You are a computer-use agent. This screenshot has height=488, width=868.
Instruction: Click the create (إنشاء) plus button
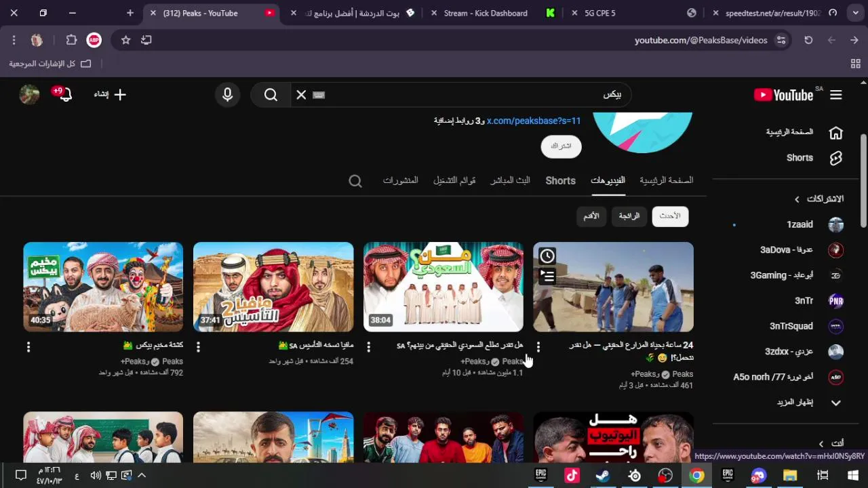[110, 95]
